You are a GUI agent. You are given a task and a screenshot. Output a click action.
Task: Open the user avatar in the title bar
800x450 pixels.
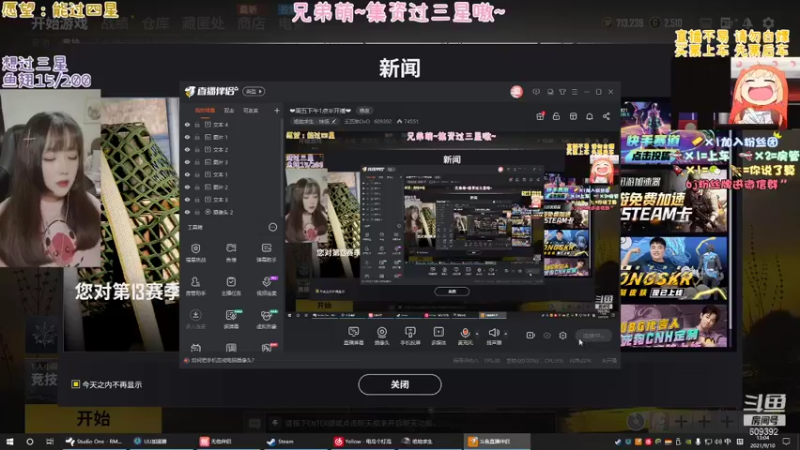(x=516, y=92)
